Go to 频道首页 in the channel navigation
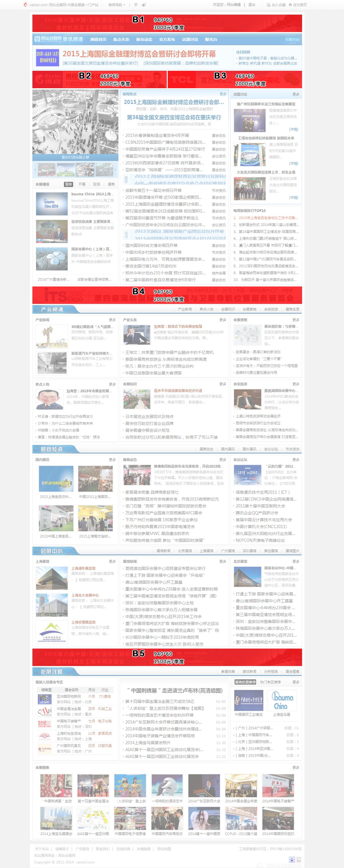Screen dimensions: 344x868 click(x=99, y=40)
